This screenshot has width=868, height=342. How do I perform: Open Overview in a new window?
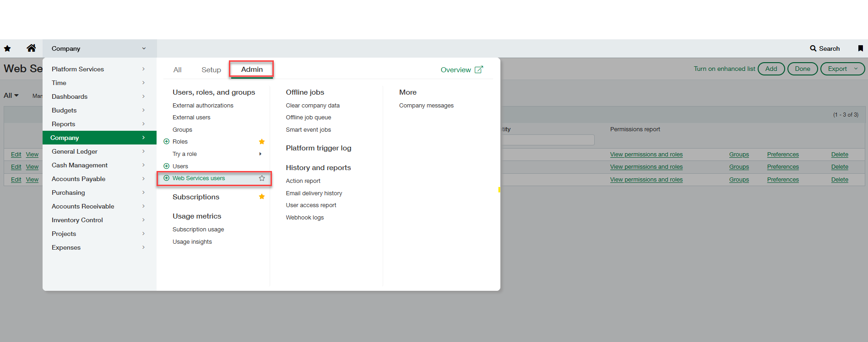pos(479,69)
